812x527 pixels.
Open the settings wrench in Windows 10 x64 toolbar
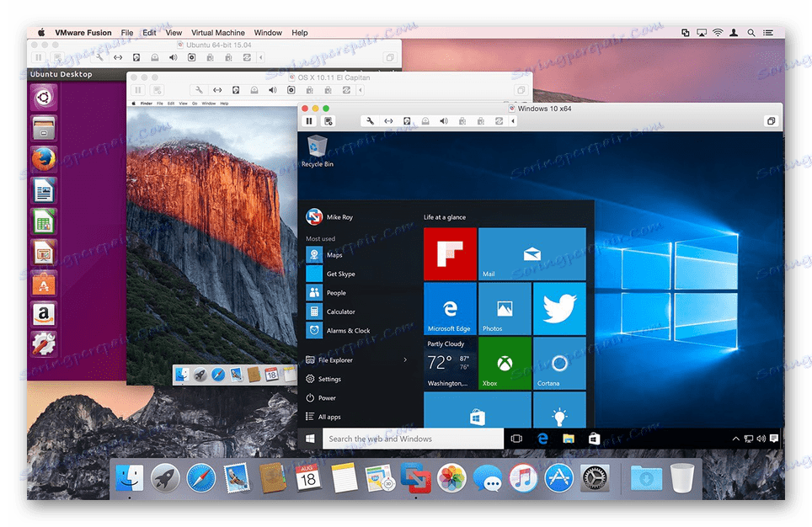[370, 121]
